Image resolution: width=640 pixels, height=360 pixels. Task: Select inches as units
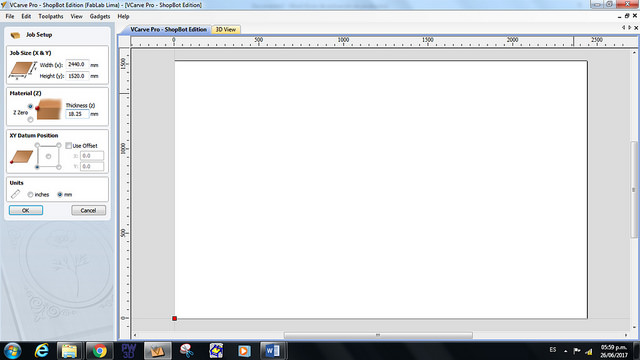(x=30, y=195)
